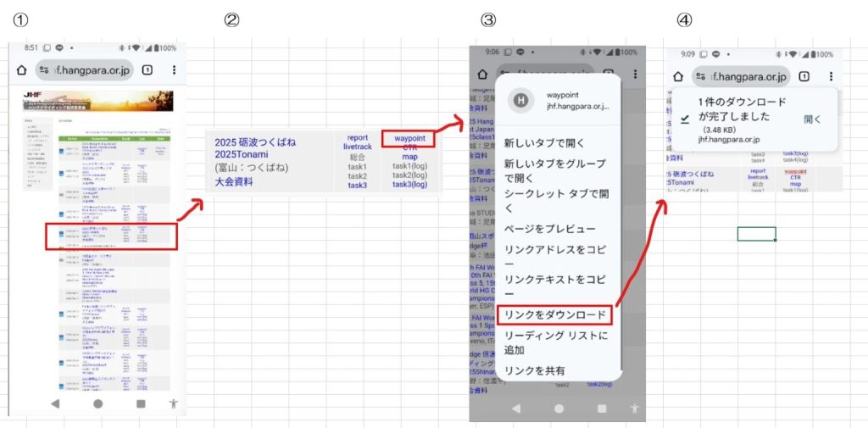Click the red-boxed waypoint link in the enlarged row
The width and height of the screenshot is (868, 428).
point(409,138)
